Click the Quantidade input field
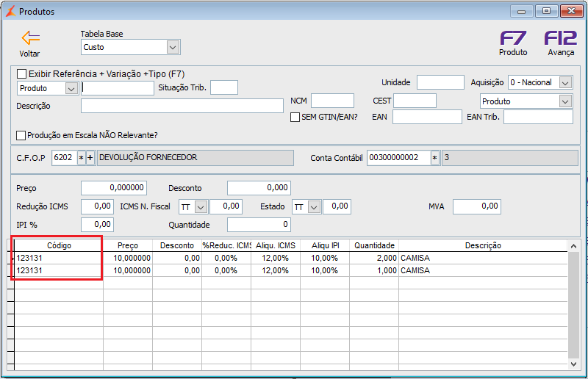This screenshot has width=588, height=379. click(259, 225)
